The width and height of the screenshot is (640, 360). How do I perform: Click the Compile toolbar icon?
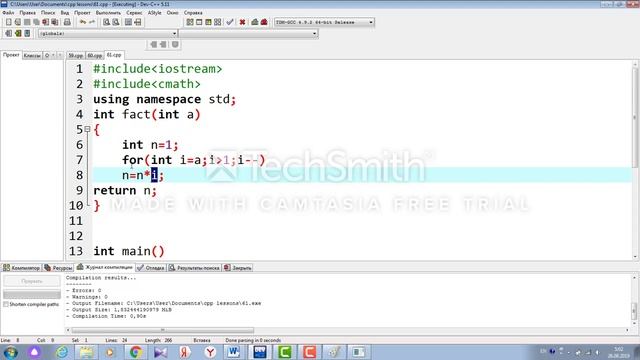click(190, 22)
